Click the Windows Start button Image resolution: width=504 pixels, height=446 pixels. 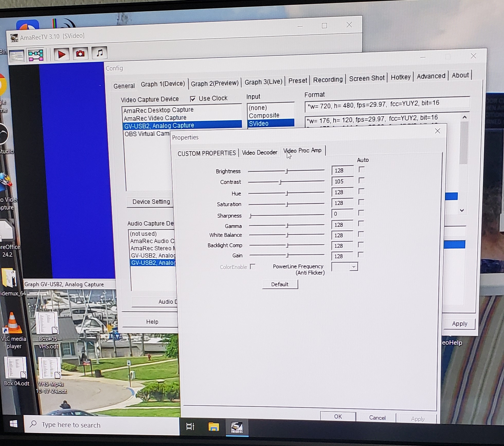coord(13,424)
